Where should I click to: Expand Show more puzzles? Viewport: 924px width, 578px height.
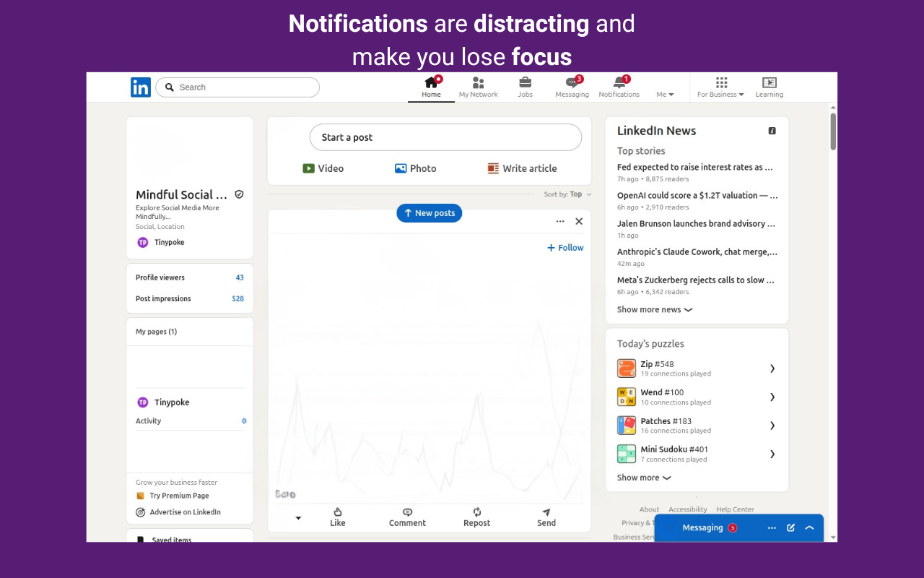[x=644, y=478]
